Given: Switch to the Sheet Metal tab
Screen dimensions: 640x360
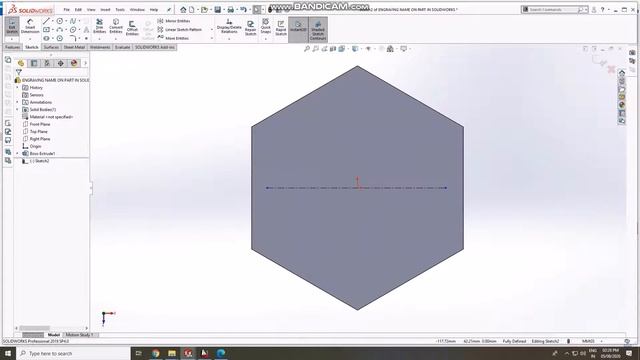Looking at the screenshot, I should (x=74, y=47).
